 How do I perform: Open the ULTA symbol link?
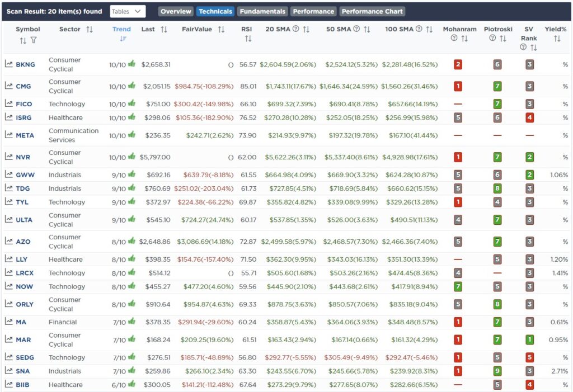pos(24,220)
